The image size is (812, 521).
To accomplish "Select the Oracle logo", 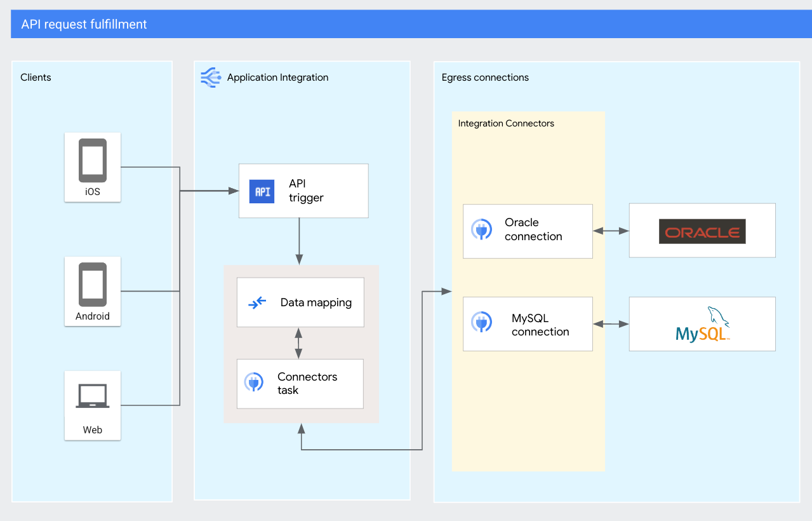I will pyautogui.click(x=702, y=231).
